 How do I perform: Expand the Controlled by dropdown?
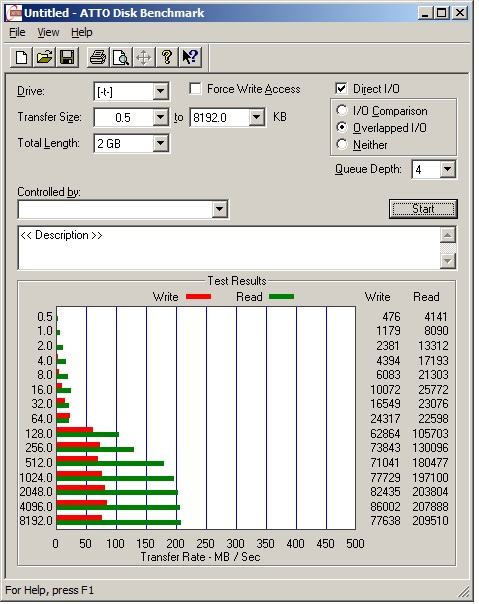pyautogui.click(x=219, y=209)
